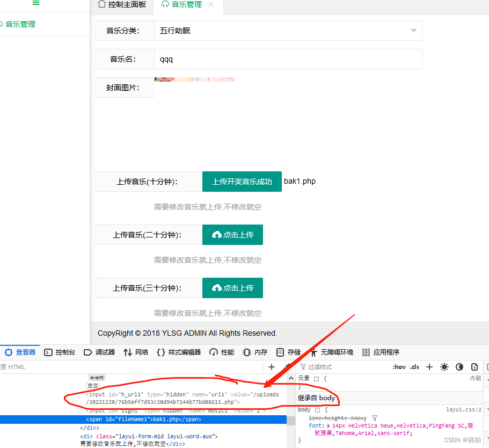Click the 点击上传 button for twenty-minute music
Image resolution: width=489 pixels, height=448 pixels.
tap(232, 235)
